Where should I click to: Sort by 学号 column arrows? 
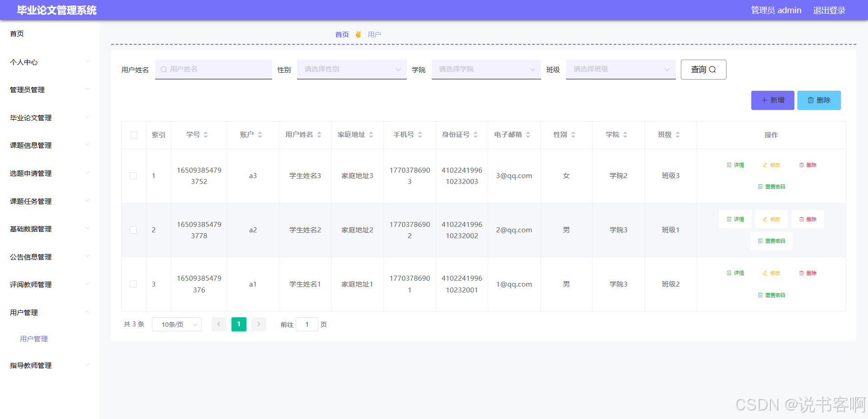(206, 135)
